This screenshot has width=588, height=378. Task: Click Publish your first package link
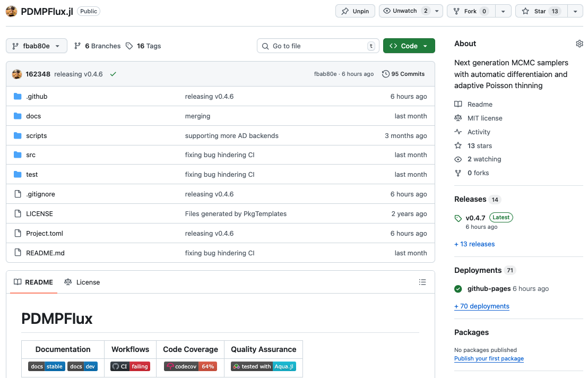(489, 359)
